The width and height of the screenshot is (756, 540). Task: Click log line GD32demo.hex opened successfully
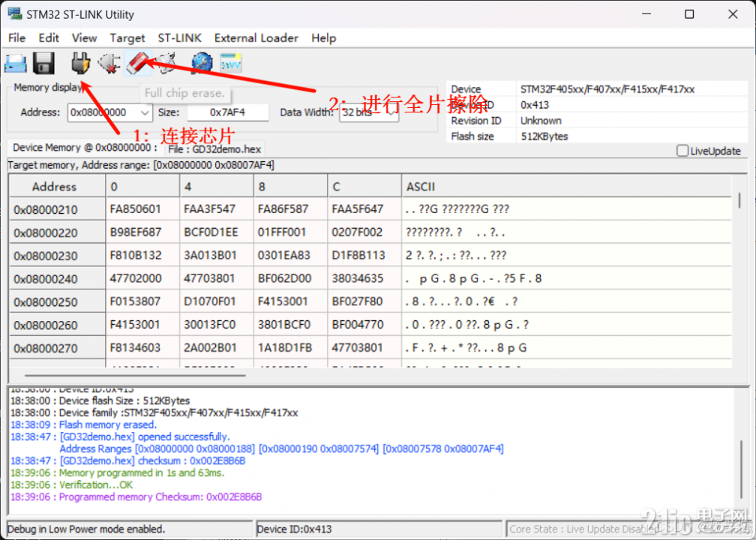click(121, 436)
